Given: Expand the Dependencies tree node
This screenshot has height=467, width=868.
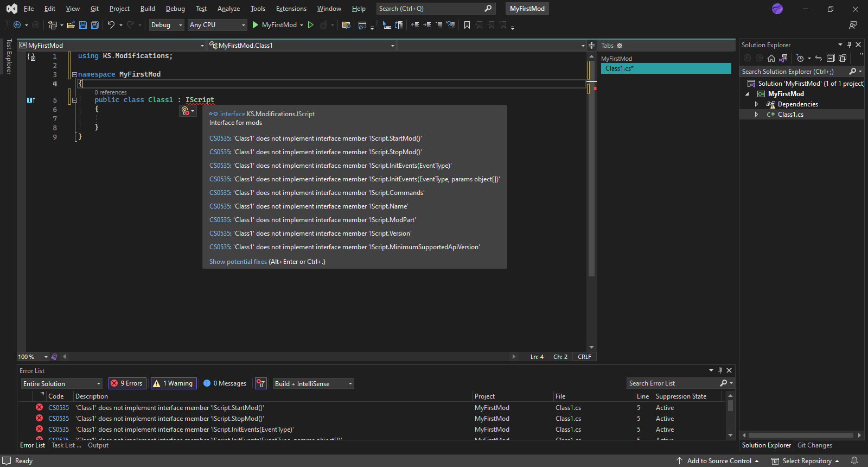Looking at the screenshot, I should point(756,104).
